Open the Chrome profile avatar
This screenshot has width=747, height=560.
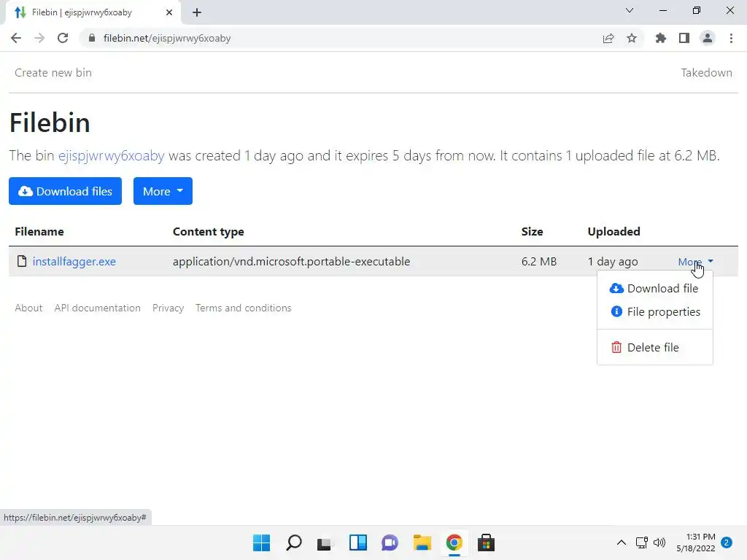tap(708, 38)
